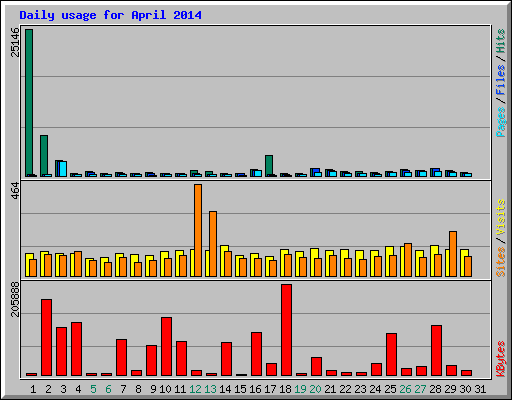Image resolution: width=512 pixels, height=400 pixels.
Task: Click the green weekend day "5" label
Action: [x=93, y=389]
